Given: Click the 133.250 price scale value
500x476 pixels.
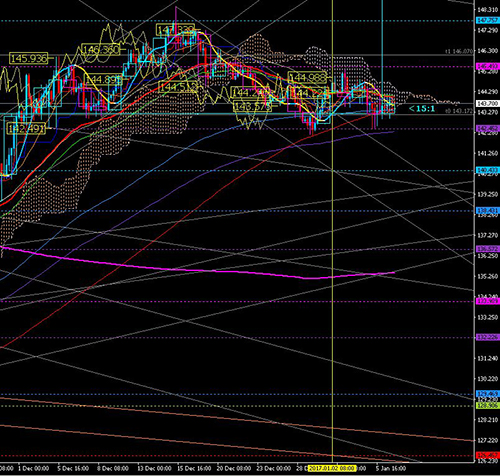Looking at the screenshot, I should (x=488, y=317).
